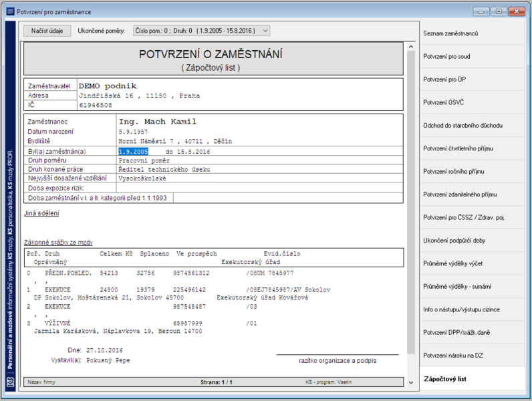Viewport: 532px width, 401px height.
Task: Click employer name DEMO podnik
Action: click(x=108, y=86)
